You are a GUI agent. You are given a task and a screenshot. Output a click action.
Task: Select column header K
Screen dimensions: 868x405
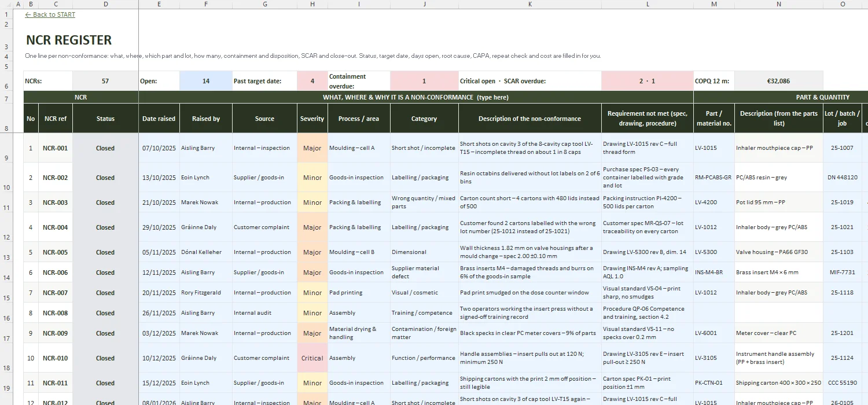[x=530, y=4]
